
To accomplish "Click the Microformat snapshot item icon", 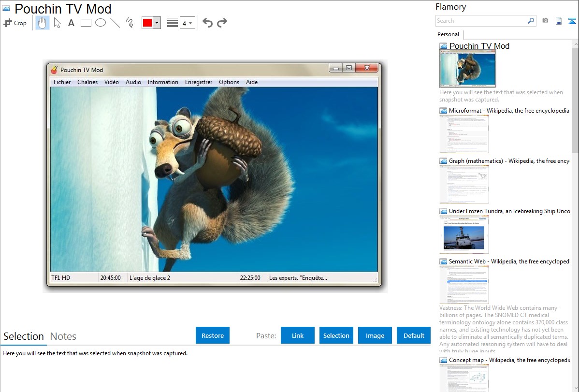I will tap(443, 111).
